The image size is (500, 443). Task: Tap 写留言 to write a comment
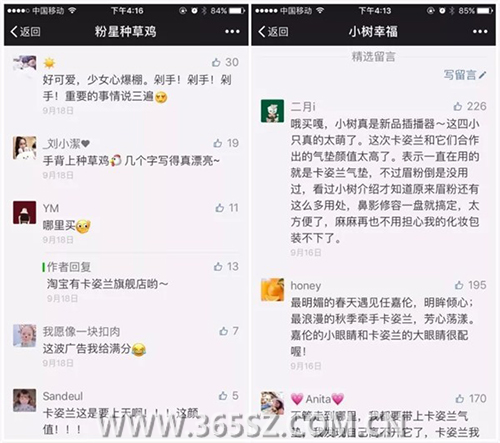(465, 75)
